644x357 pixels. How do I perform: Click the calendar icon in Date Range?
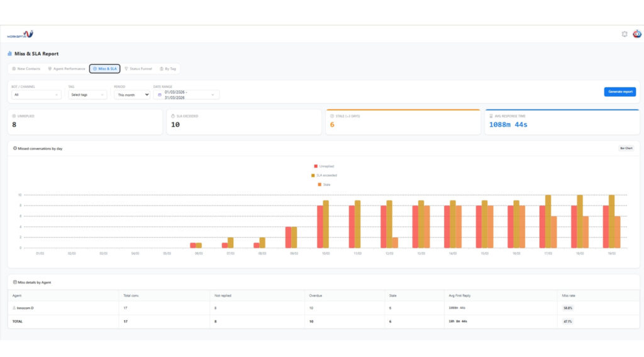[x=160, y=95]
